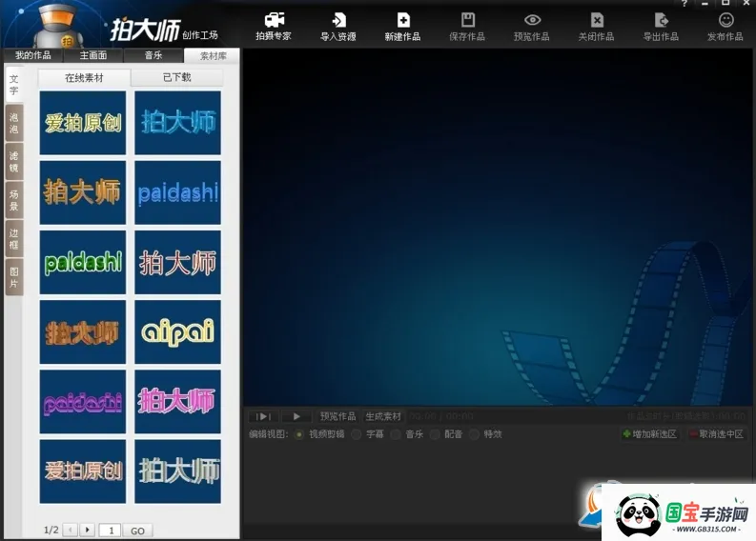Select the 素材库 tab
The image size is (756, 541).
pos(213,56)
